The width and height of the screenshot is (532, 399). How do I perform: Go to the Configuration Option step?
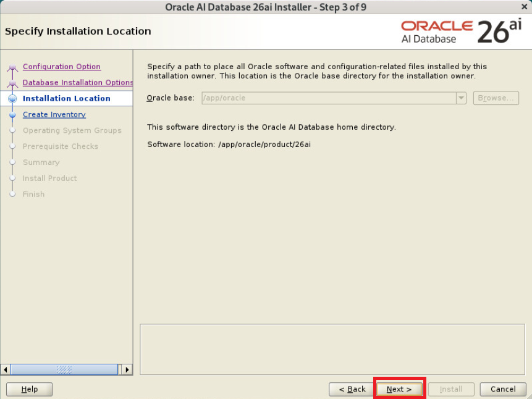coord(62,67)
